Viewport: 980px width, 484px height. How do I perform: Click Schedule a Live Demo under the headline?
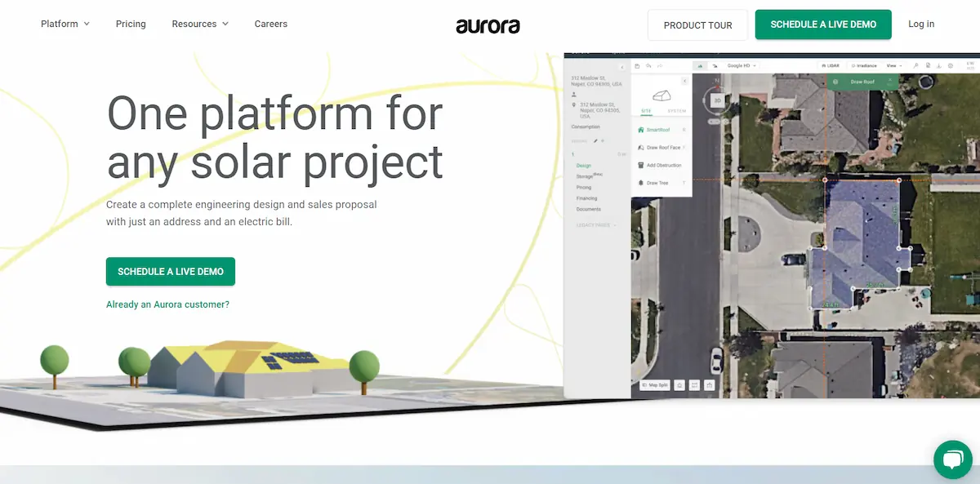171,271
